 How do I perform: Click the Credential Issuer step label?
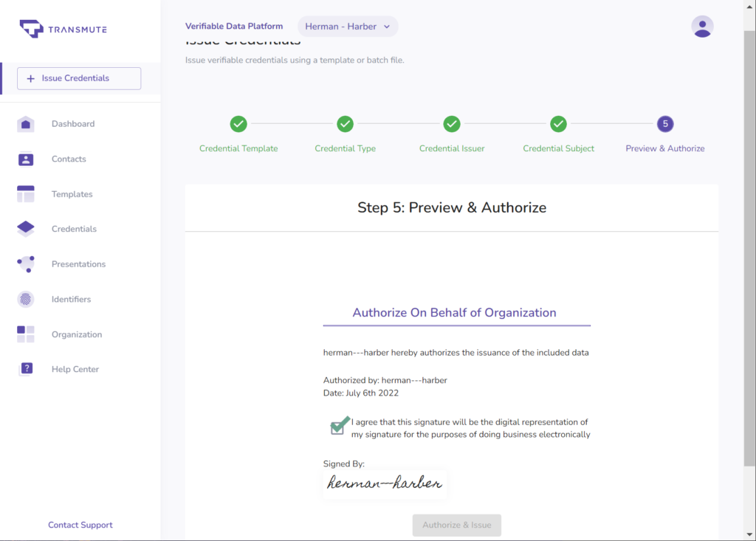pos(452,148)
